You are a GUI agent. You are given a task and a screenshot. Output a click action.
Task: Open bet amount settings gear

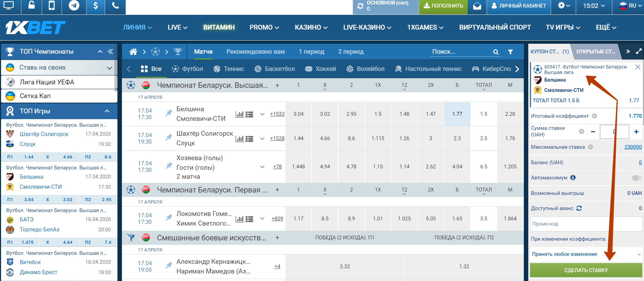581,132
